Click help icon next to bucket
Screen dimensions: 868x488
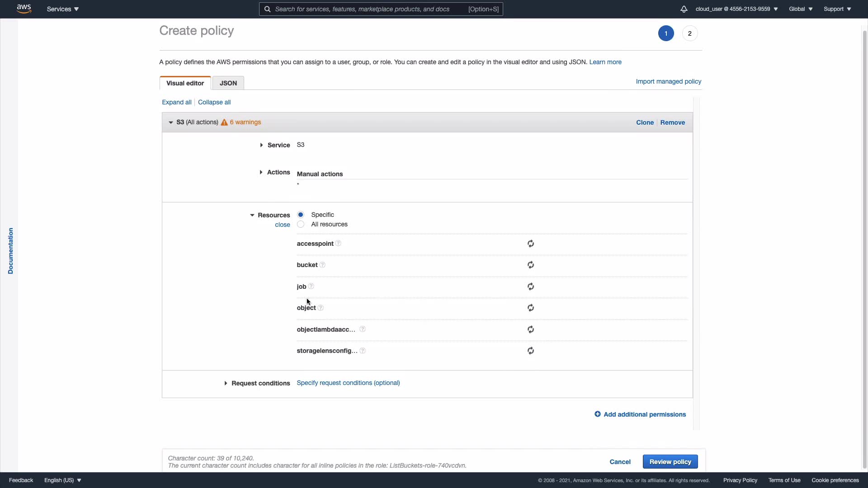tap(322, 265)
